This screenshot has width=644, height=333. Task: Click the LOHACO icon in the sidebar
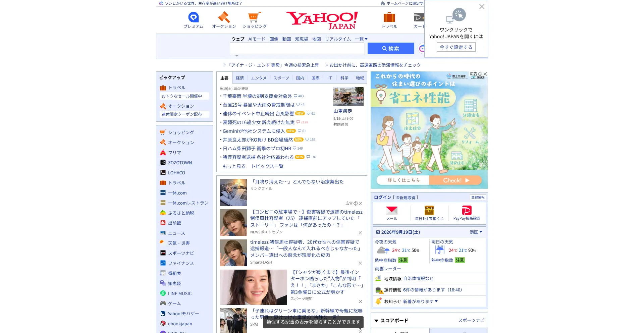pos(163,172)
